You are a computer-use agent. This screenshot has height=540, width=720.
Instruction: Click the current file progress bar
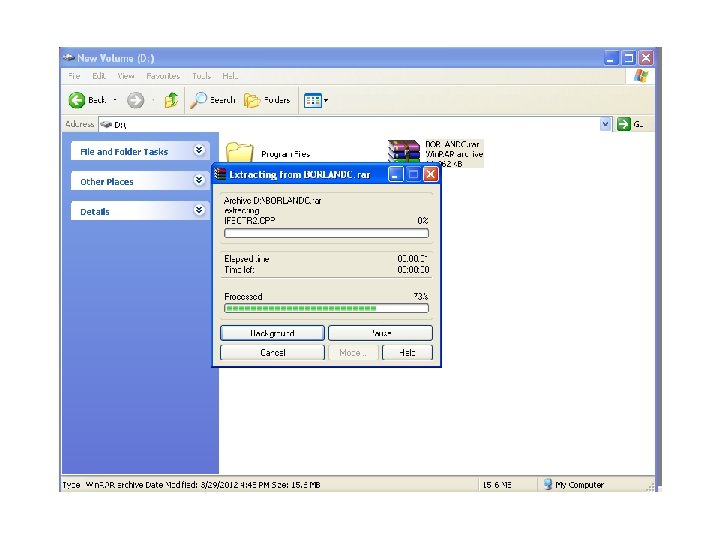point(326,233)
